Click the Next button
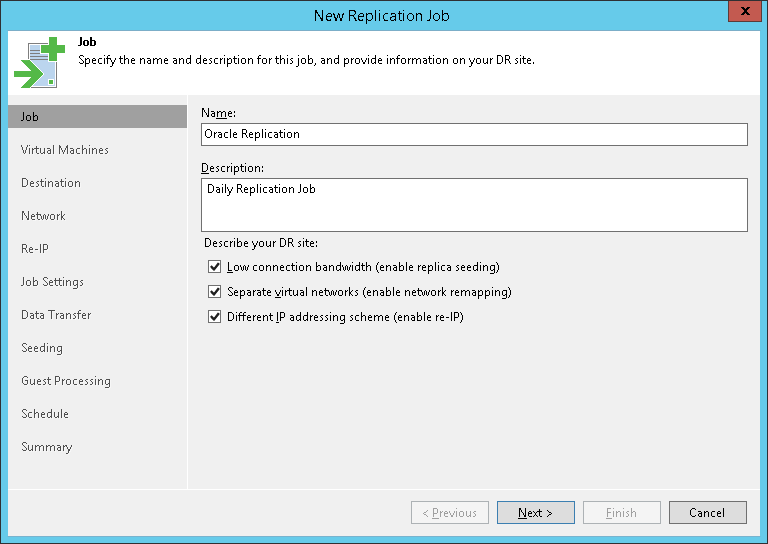The height and width of the screenshot is (544, 768). pyautogui.click(x=535, y=513)
